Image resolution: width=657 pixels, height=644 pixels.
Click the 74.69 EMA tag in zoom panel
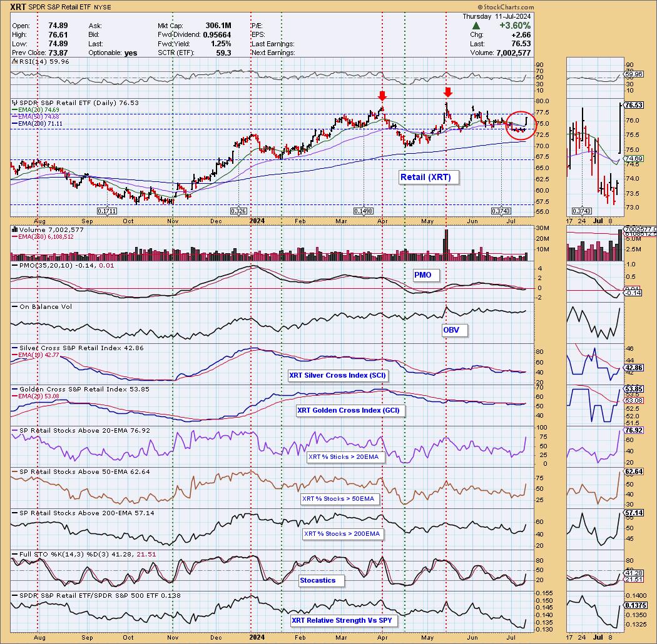pos(633,159)
